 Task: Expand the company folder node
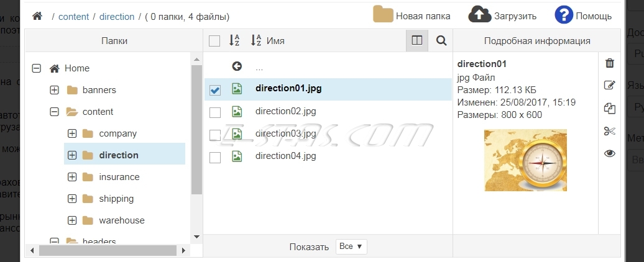click(x=72, y=133)
